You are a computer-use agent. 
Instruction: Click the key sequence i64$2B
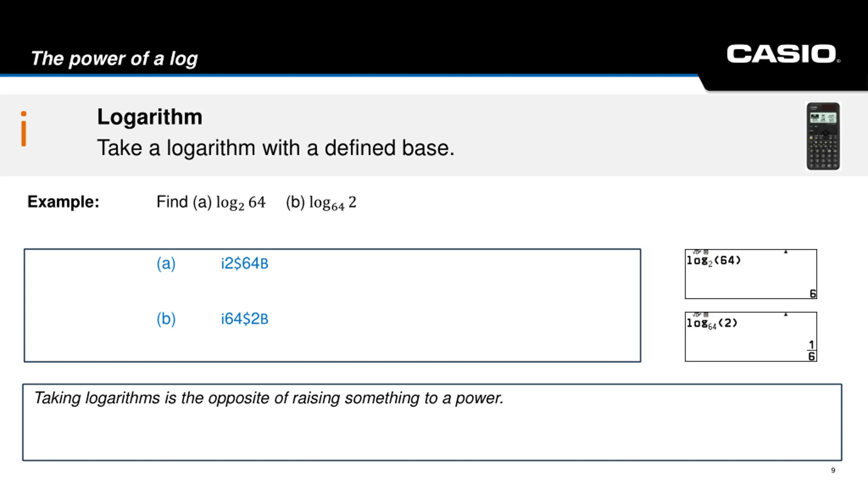coord(244,319)
